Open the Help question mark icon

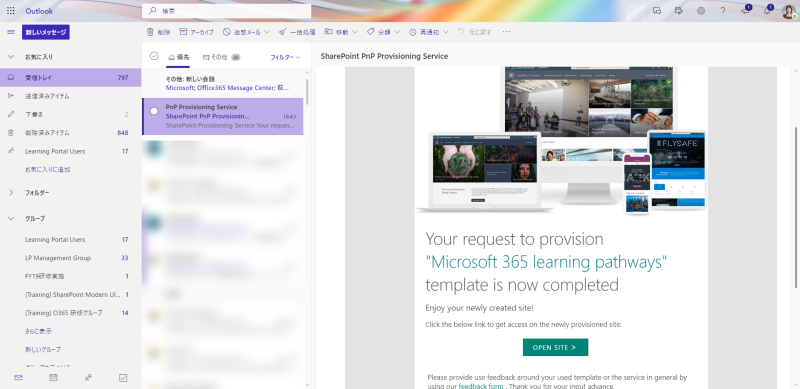pyautogui.click(x=722, y=11)
